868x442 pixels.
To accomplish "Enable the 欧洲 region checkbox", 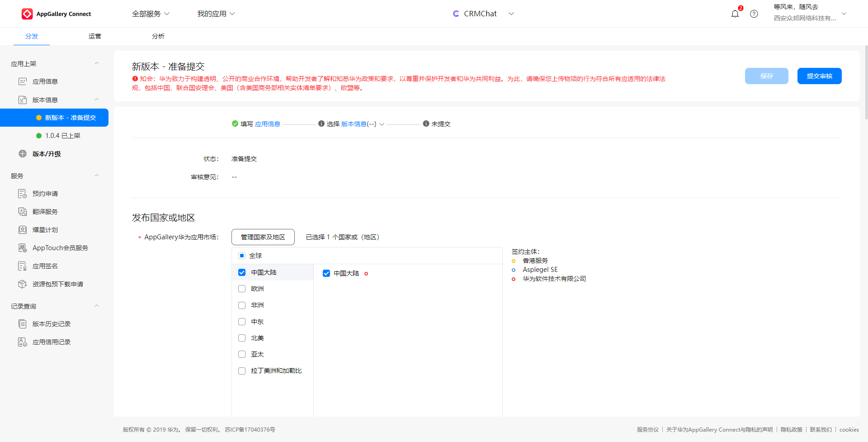I will 241,288.
